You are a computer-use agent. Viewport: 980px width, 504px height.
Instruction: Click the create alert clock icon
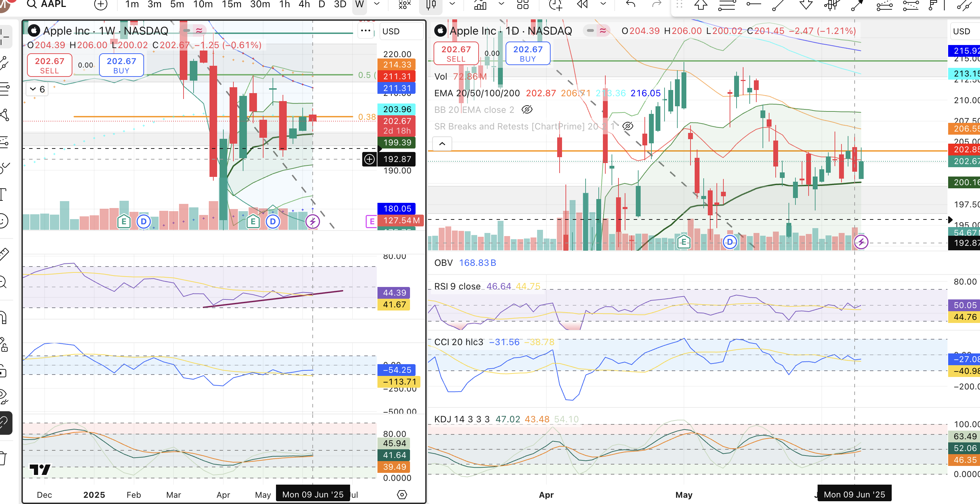pos(555,4)
